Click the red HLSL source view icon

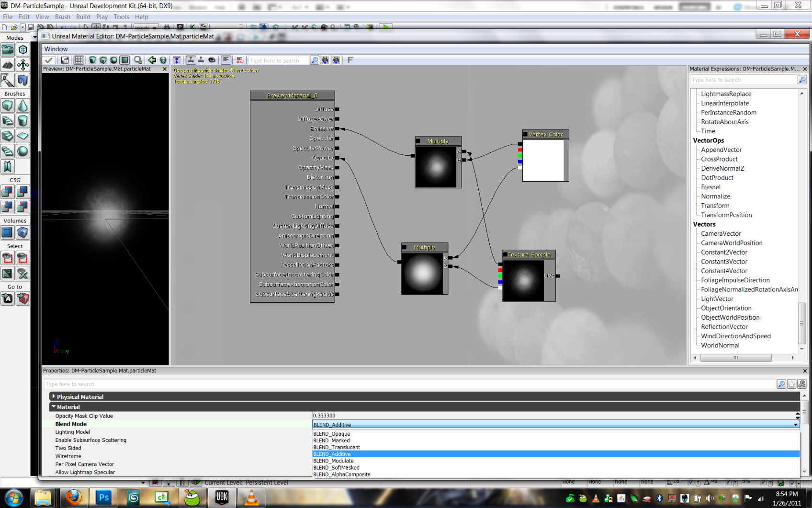tap(240, 60)
